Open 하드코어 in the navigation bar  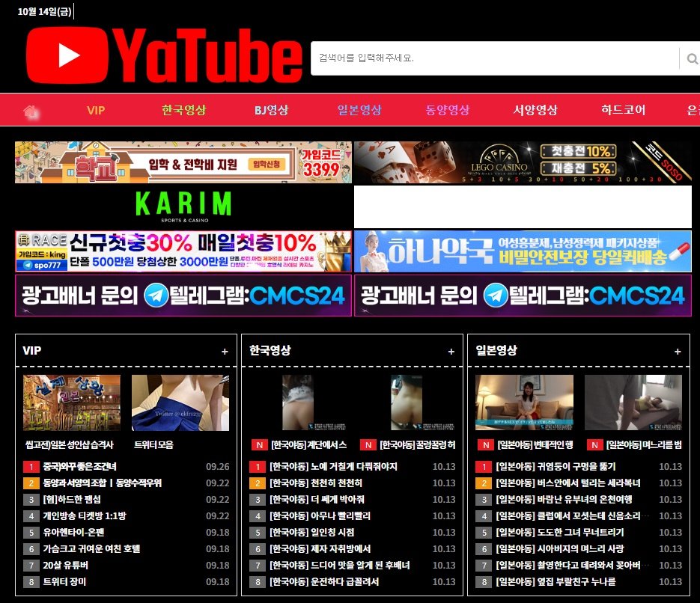click(623, 110)
